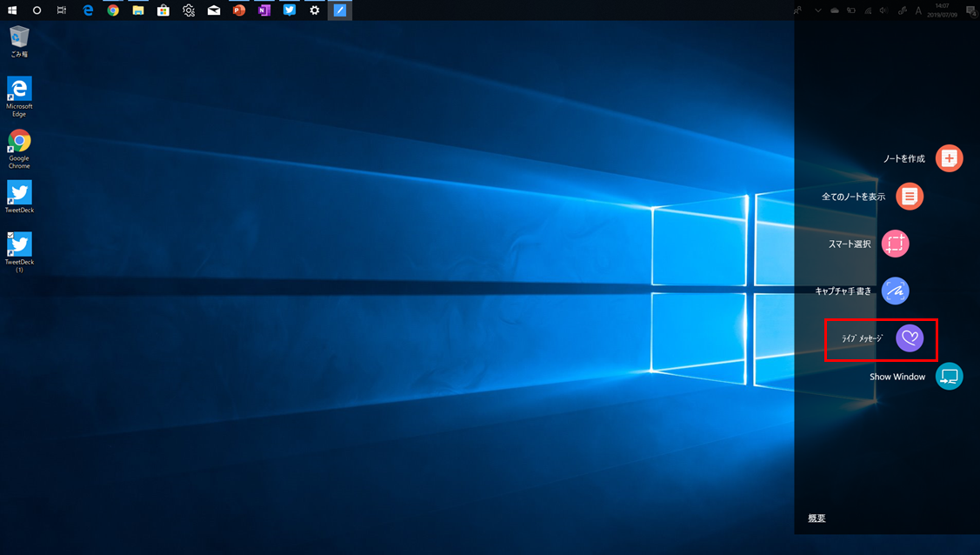Open OneNote from the taskbar

pos(263,10)
